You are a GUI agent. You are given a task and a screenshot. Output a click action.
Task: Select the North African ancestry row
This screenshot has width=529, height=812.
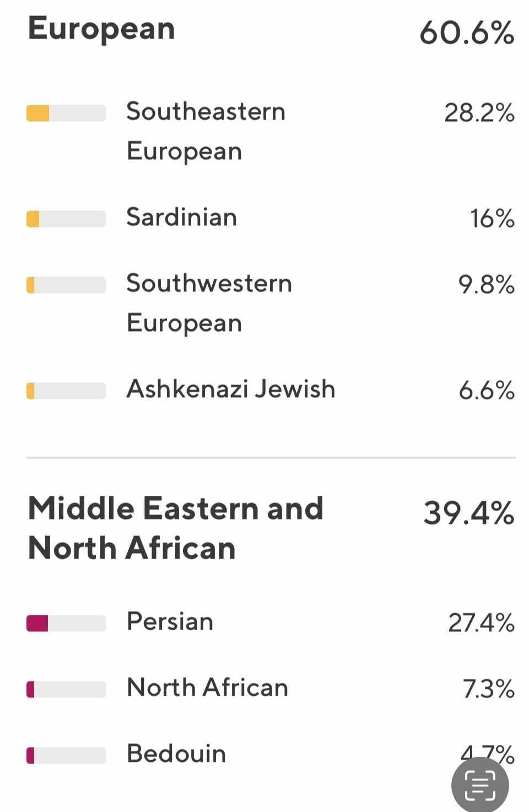click(271, 689)
